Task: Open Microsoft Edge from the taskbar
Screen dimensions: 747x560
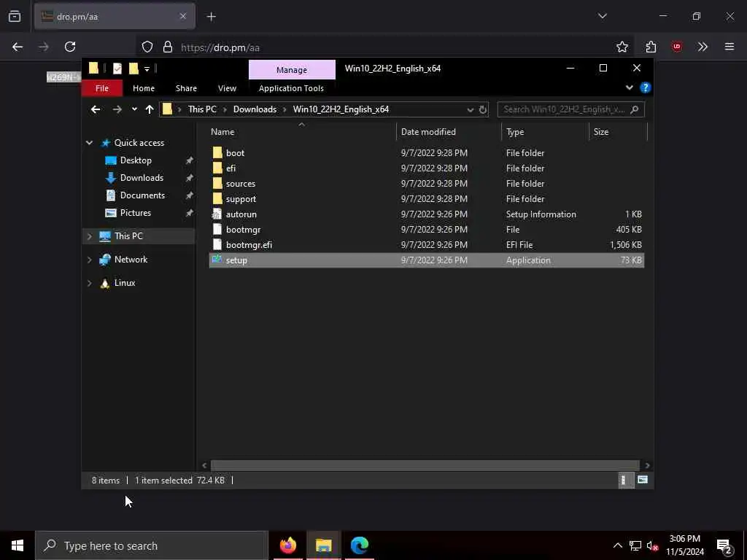Action: click(359, 545)
